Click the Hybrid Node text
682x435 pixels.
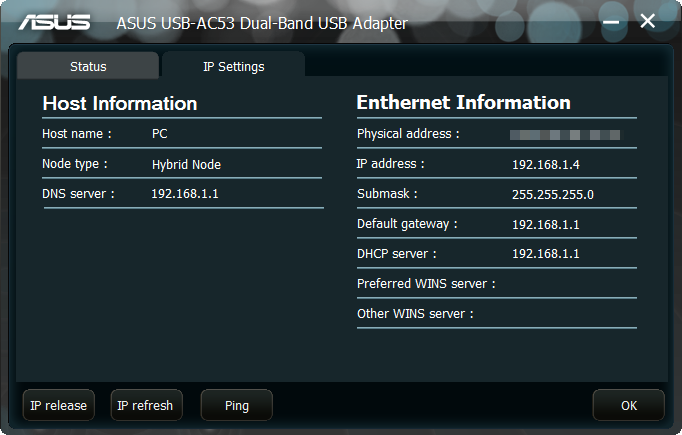click(x=186, y=164)
